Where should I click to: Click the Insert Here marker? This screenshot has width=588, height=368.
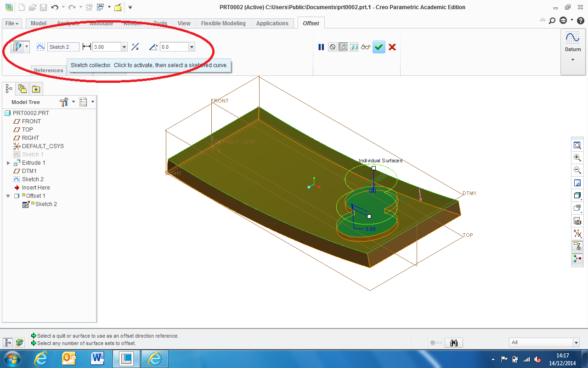(32, 188)
